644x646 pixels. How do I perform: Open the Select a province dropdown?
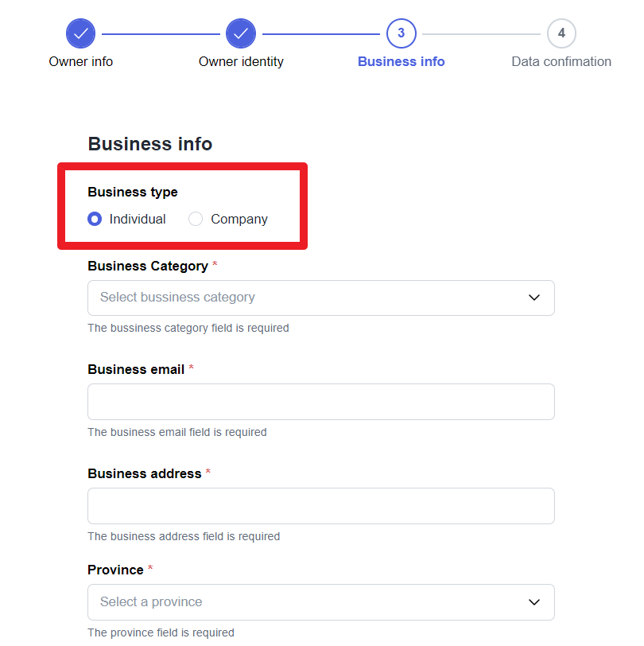(321, 602)
